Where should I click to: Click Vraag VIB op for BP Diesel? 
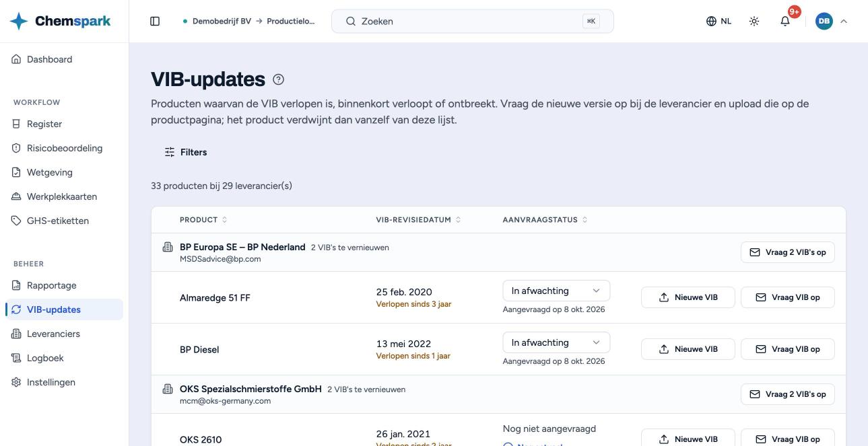(x=787, y=349)
